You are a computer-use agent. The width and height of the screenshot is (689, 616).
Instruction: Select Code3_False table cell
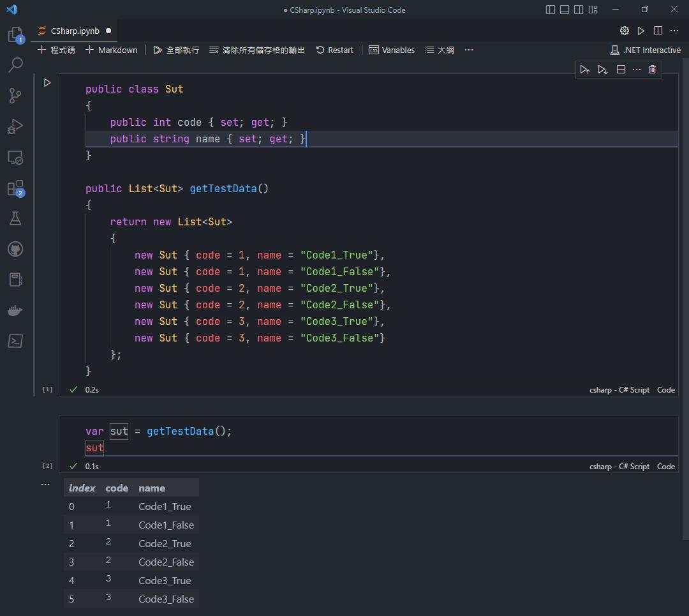pos(166,599)
